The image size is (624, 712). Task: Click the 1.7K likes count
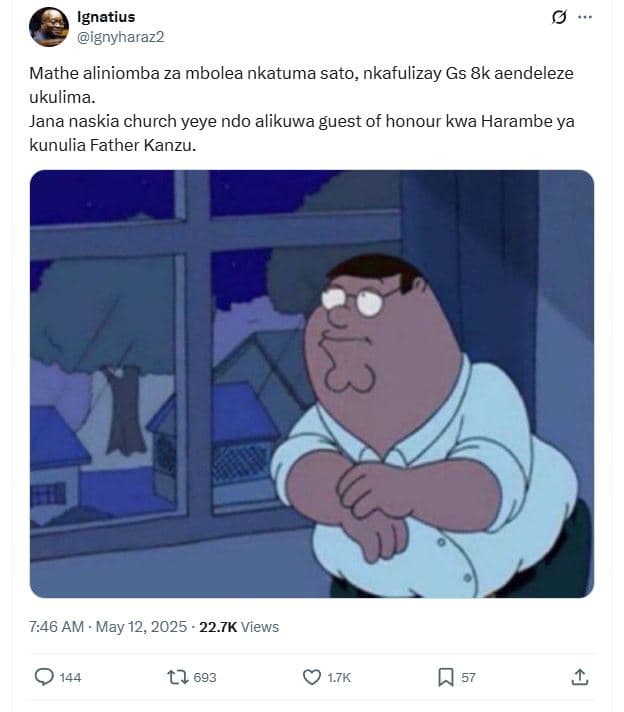pyautogui.click(x=339, y=677)
